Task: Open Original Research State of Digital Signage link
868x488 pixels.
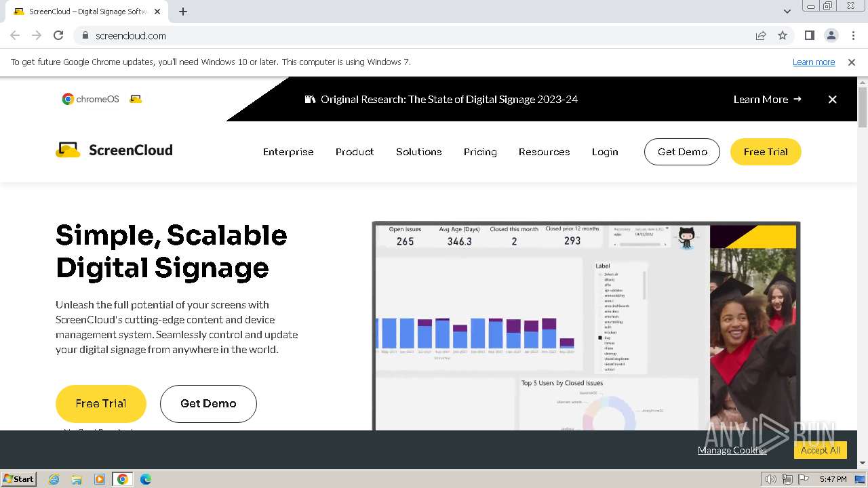Action: [x=441, y=99]
